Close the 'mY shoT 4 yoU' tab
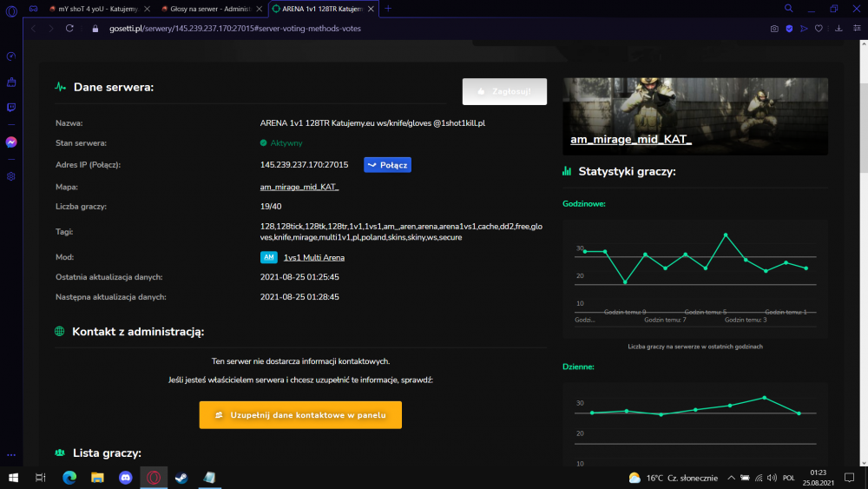This screenshot has width=868, height=489. pyautogui.click(x=148, y=9)
